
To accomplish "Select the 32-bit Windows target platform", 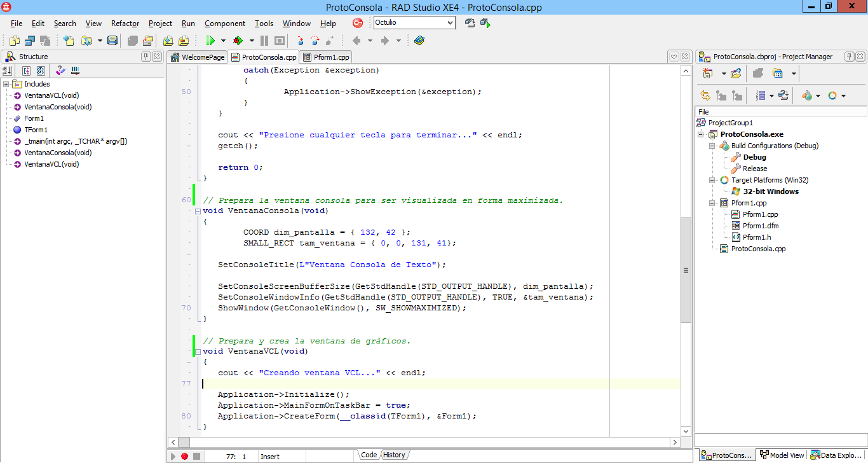I will coord(771,191).
